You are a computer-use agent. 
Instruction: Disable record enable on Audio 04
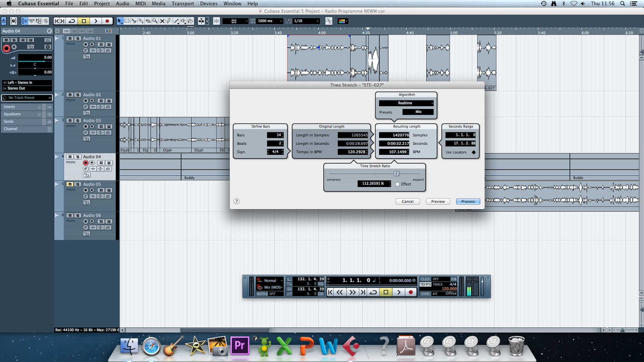[85, 163]
